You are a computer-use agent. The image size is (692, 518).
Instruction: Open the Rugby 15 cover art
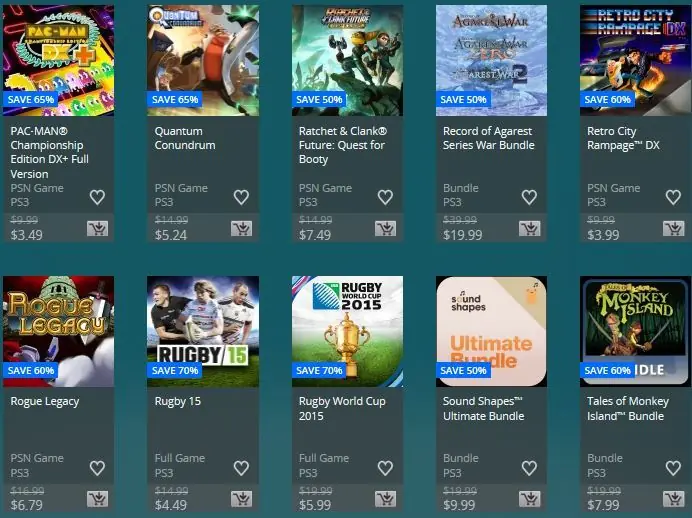[x=203, y=331]
